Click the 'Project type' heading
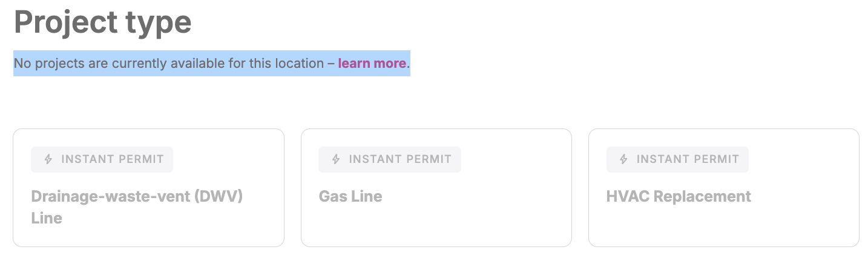 pos(103,22)
